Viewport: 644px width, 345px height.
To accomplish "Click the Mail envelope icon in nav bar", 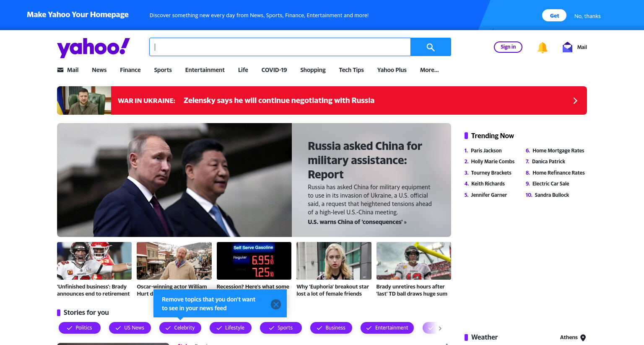I will coord(60,70).
